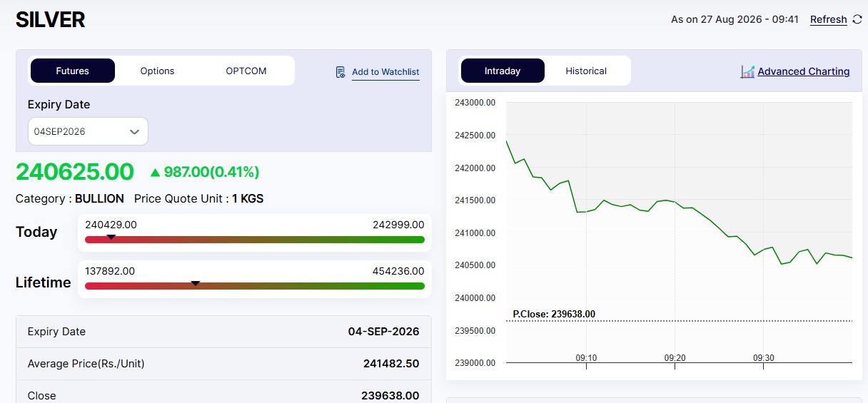Click the Close value 239638.00 in table
The width and height of the screenshot is (868, 403).
[x=390, y=396]
